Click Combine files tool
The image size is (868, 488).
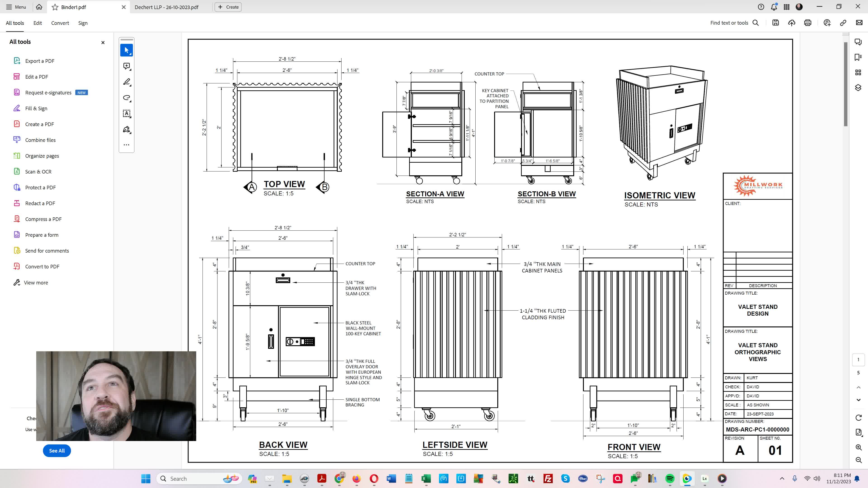tap(40, 140)
